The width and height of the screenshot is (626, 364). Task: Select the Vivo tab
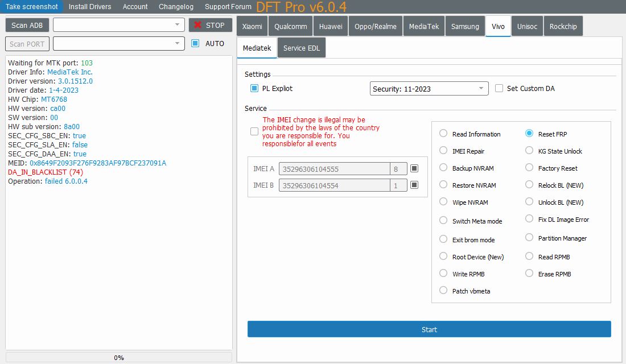pos(498,26)
